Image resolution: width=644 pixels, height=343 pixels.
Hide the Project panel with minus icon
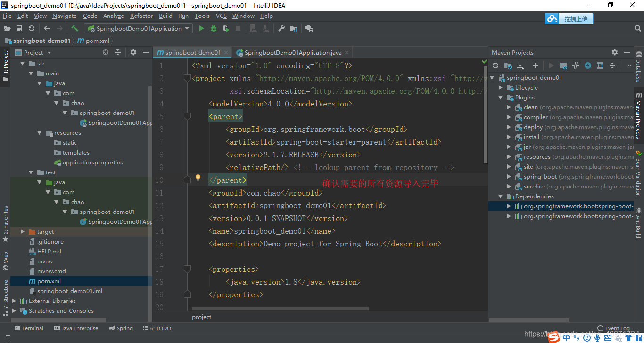(146, 52)
